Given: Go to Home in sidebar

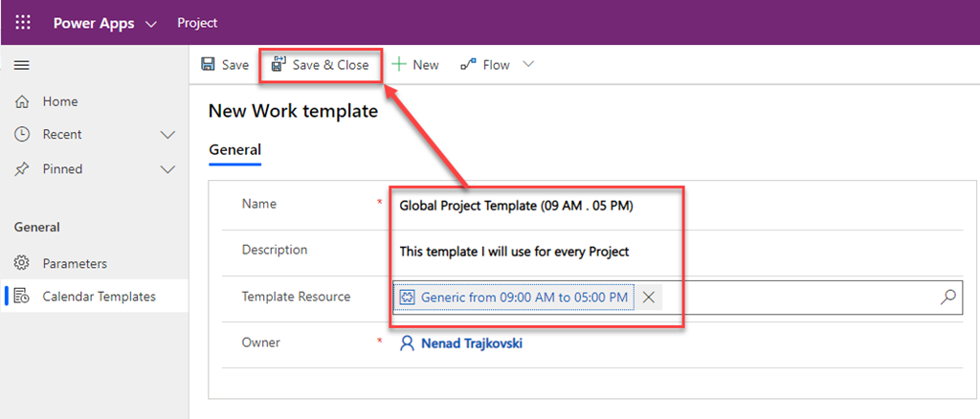Looking at the screenshot, I should tap(59, 101).
